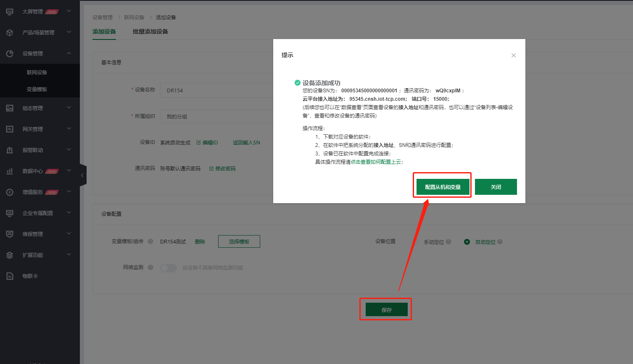Collapse the 设备管理 sidebar menu
The image size is (633, 364).
coord(69,53)
